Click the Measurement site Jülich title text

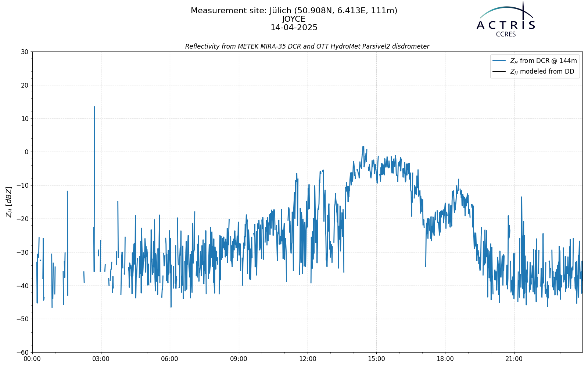click(x=294, y=11)
